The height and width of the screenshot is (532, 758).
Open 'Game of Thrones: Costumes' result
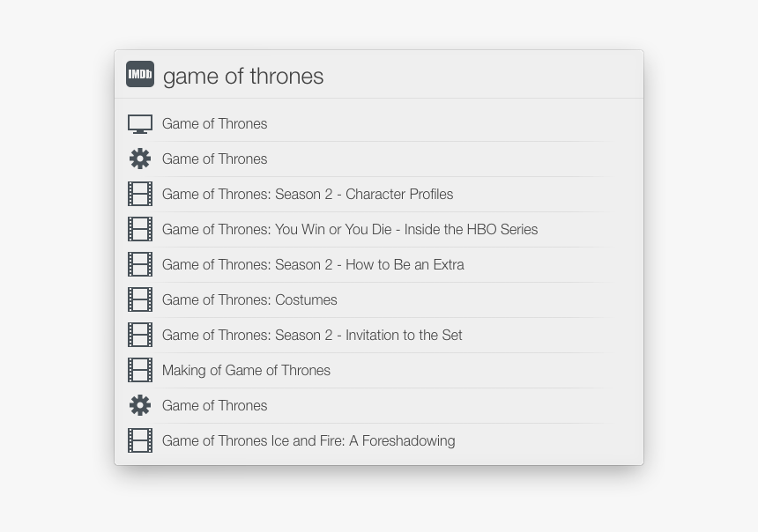[x=249, y=300]
